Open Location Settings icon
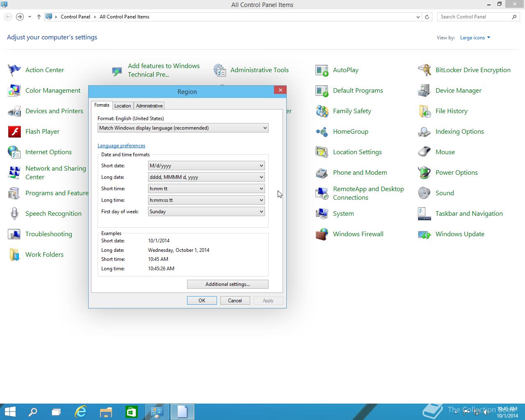 point(322,152)
